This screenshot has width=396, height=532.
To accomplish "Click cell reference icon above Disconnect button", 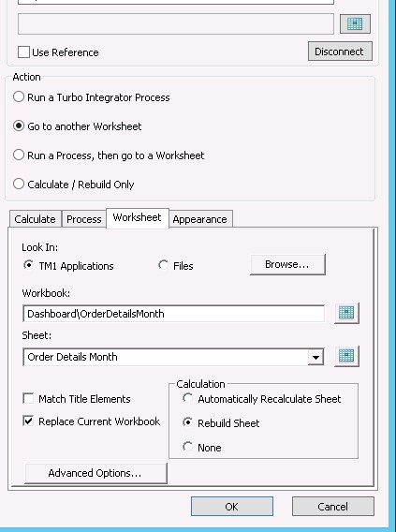I will tap(355, 23).
